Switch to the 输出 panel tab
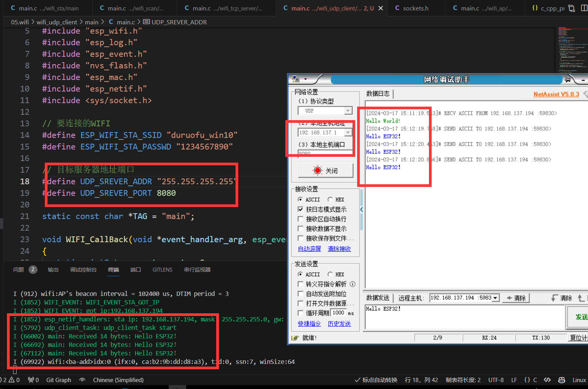The width and height of the screenshot is (588, 389). 53,270
